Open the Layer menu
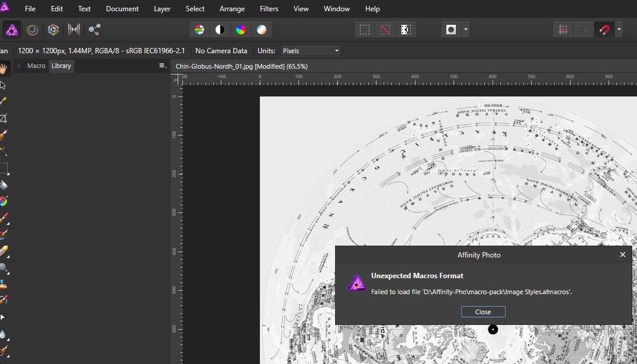This screenshot has height=364, width=637. click(x=162, y=8)
